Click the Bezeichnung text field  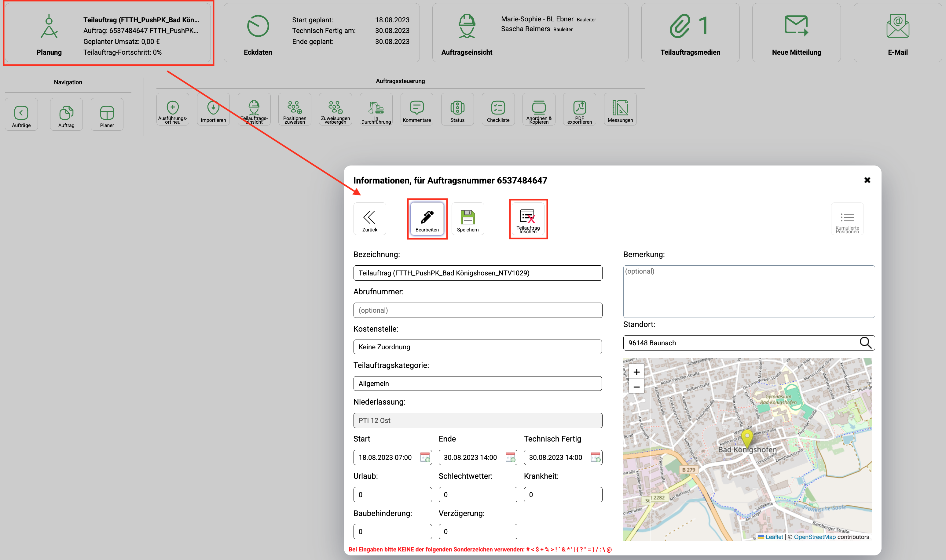tap(477, 273)
